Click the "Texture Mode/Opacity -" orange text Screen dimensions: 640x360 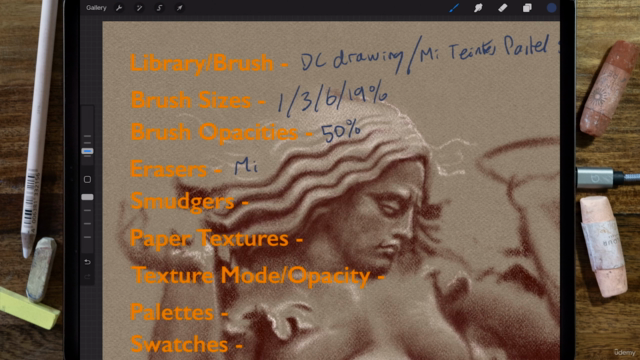click(258, 276)
